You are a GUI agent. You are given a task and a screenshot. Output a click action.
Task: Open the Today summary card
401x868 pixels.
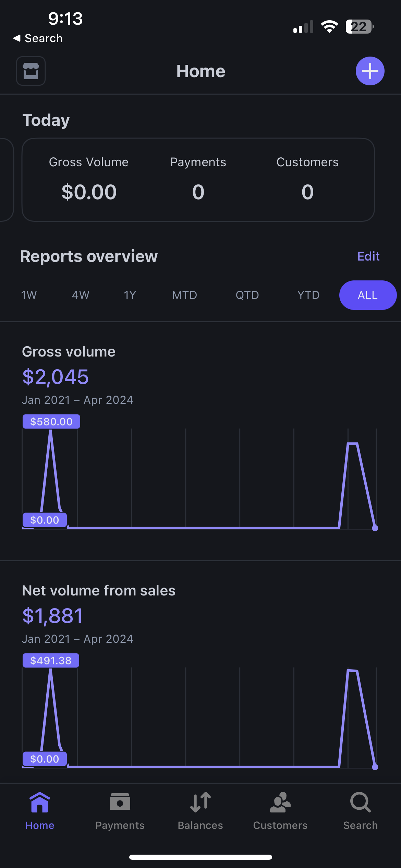198,180
